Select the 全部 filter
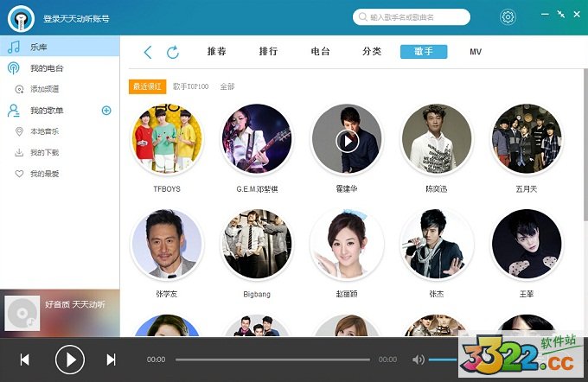588x382 pixels. pos(227,86)
